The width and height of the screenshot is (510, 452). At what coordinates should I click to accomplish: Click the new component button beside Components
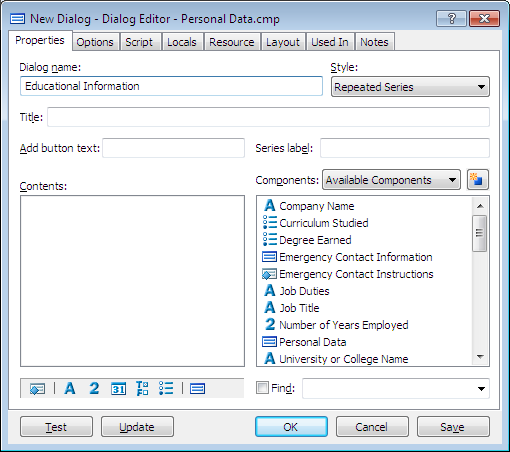click(478, 180)
